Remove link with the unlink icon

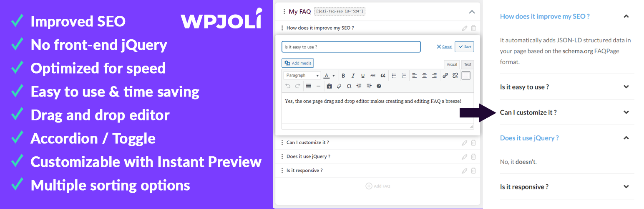pyautogui.click(x=455, y=76)
